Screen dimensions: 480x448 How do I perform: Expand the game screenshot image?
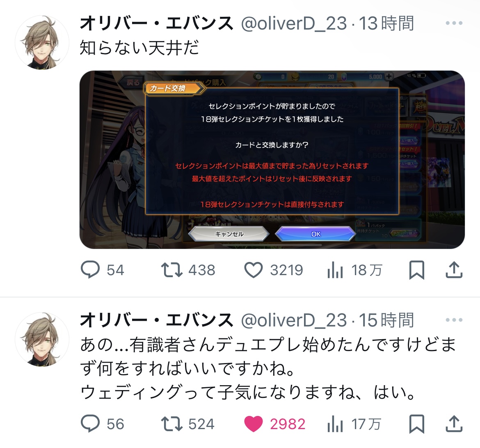(x=272, y=160)
